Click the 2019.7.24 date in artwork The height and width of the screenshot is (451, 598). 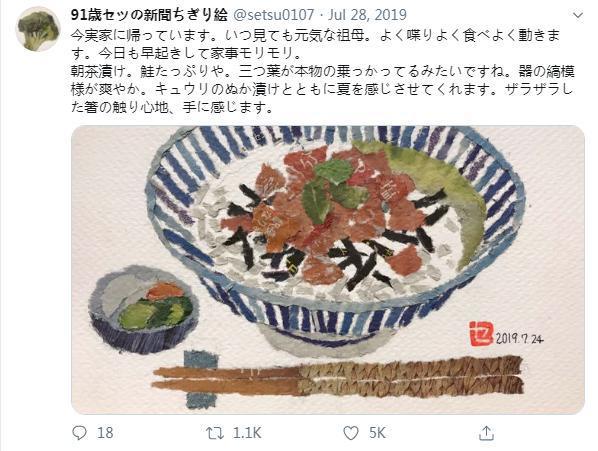tap(519, 338)
